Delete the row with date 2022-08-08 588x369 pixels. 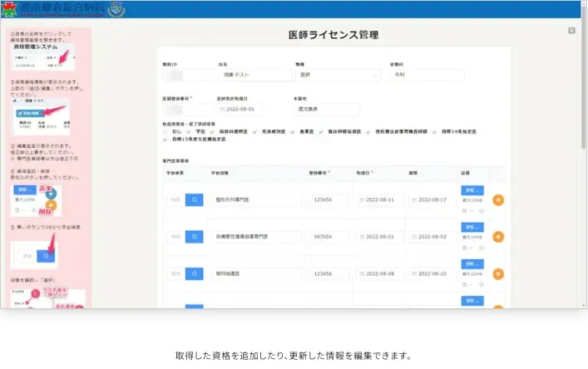click(498, 274)
